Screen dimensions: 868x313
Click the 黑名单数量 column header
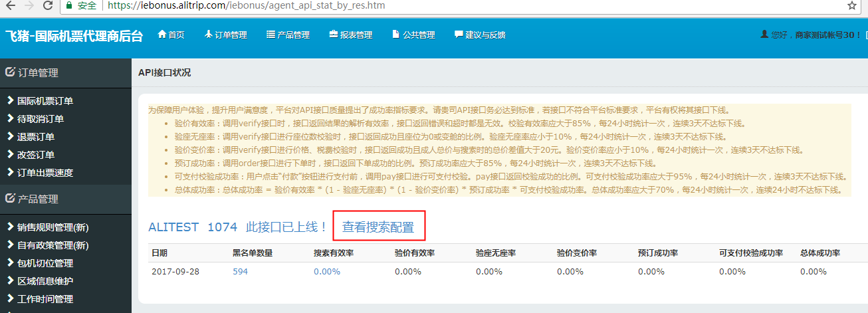[x=253, y=253]
